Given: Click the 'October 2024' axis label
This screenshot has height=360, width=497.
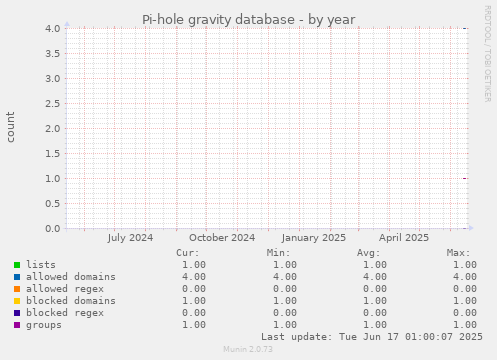Looking at the screenshot, I should (222, 238).
